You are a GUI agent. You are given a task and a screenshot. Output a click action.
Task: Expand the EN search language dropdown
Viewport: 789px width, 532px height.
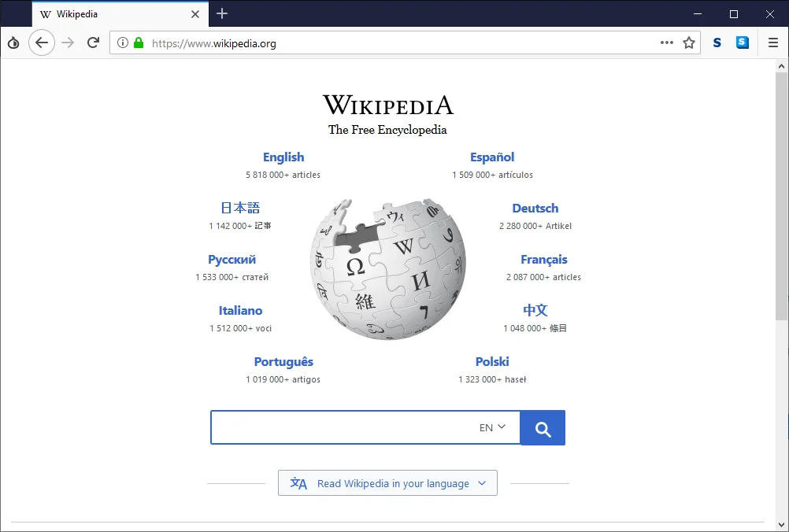click(493, 427)
